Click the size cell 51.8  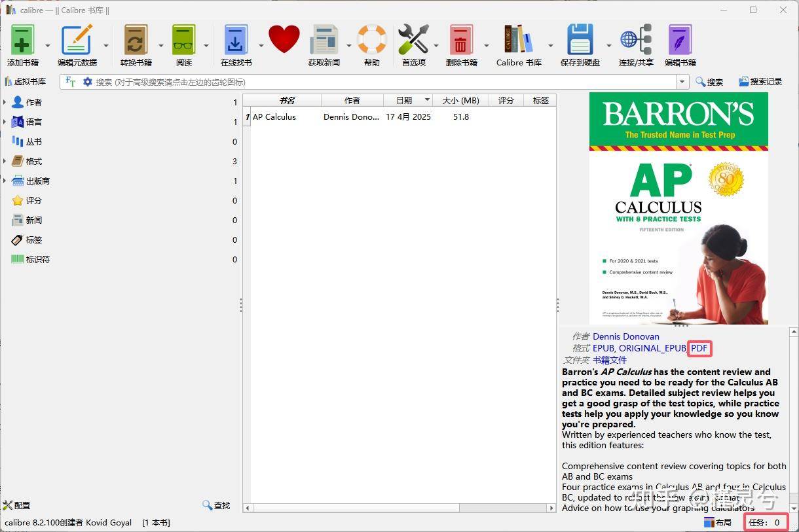tap(461, 117)
